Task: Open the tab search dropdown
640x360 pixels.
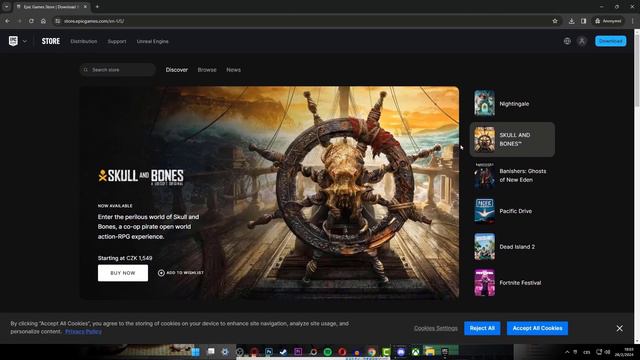Action: tap(7, 7)
